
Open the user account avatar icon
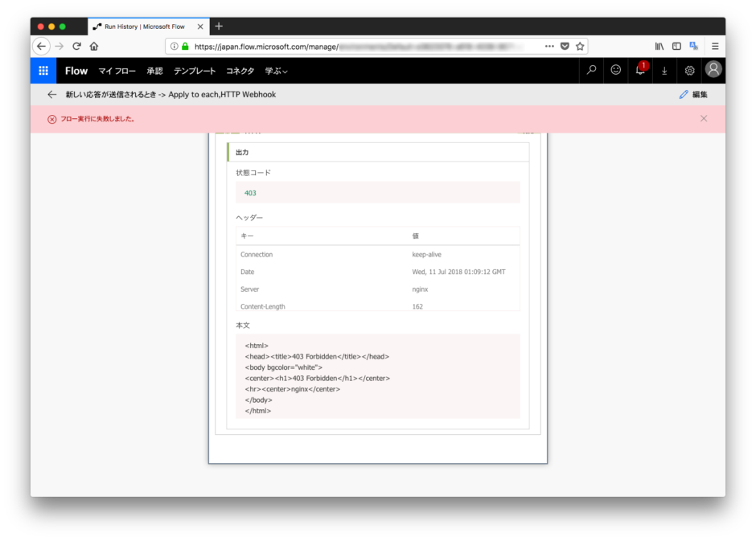pyautogui.click(x=713, y=71)
